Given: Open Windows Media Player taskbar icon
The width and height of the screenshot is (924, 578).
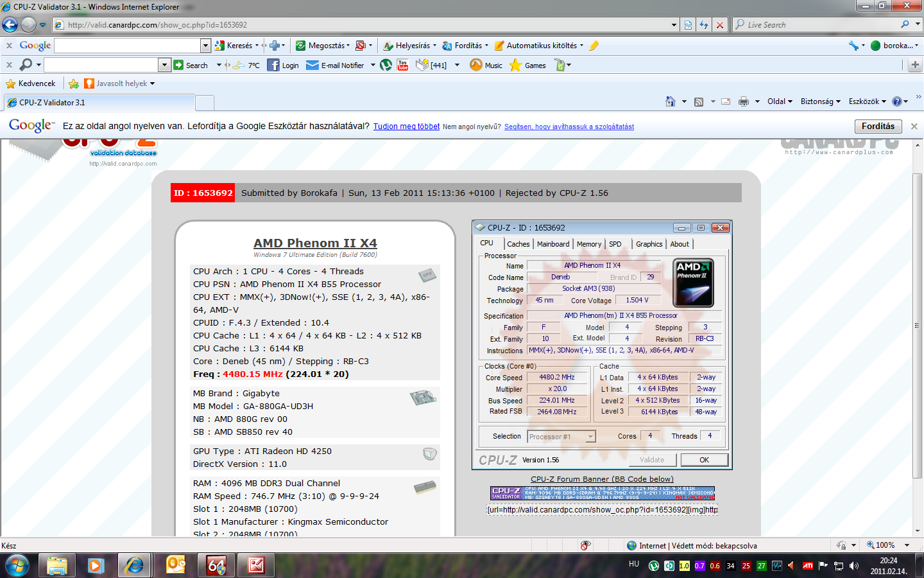Looking at the screenshot, I should 96,566.
